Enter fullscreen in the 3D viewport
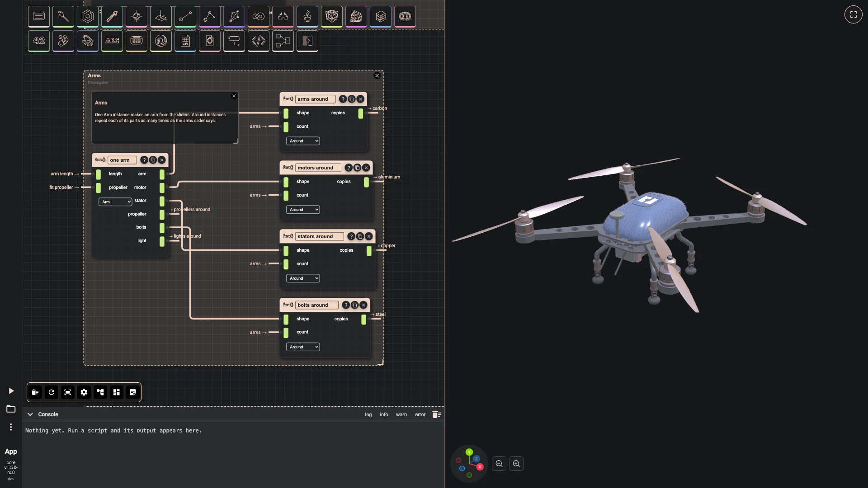Screen dimensions: 868x488 (x=854, y=14)
